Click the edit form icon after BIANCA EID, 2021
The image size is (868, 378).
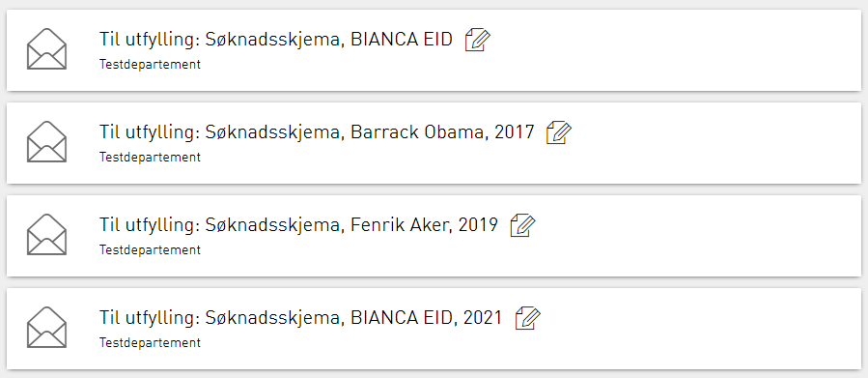527,319
